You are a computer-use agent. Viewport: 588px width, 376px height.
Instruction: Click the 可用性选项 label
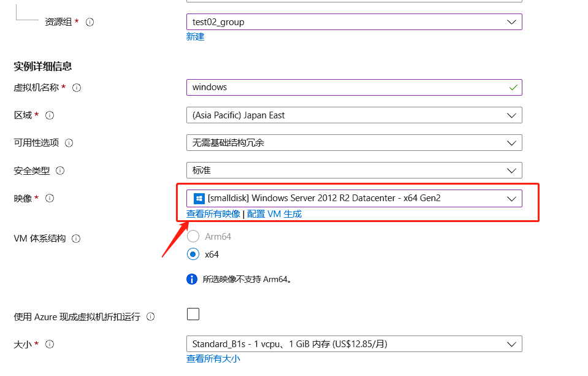tap(36, 143)
